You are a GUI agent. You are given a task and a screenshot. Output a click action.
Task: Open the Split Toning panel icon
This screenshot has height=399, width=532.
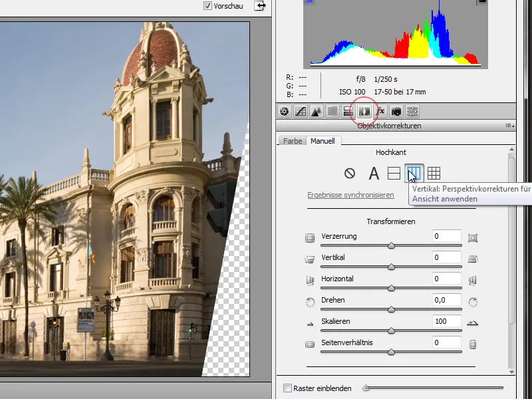click(x=348, y=111)
